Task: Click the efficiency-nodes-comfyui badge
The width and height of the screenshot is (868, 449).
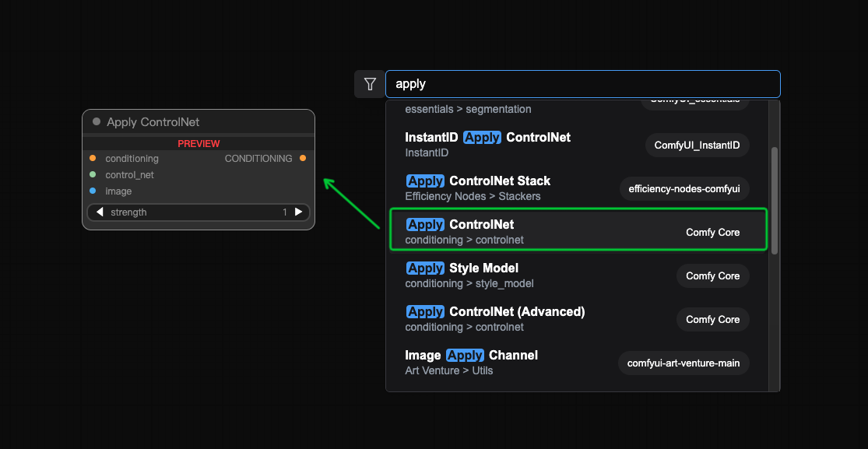Action: [684, 189]
